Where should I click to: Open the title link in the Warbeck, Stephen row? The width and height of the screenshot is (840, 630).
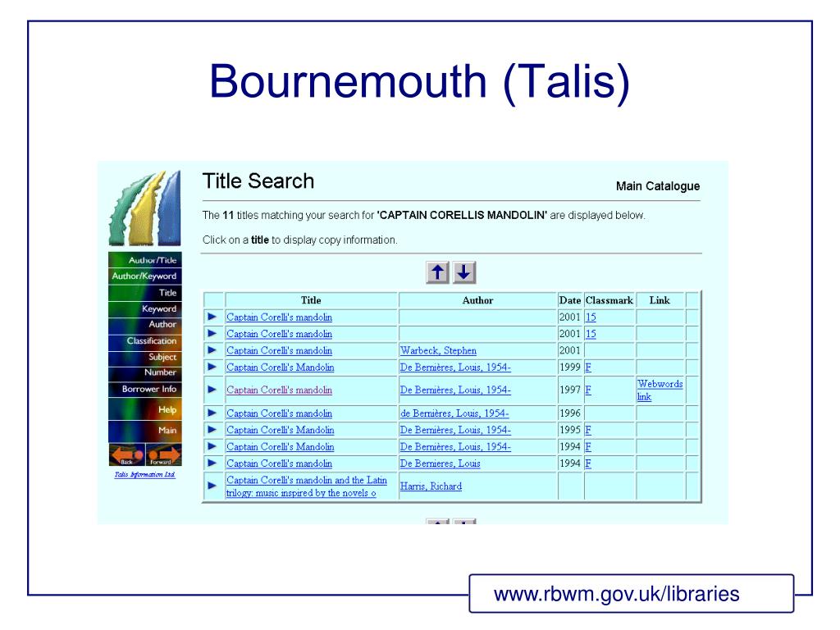coord(279,350)
